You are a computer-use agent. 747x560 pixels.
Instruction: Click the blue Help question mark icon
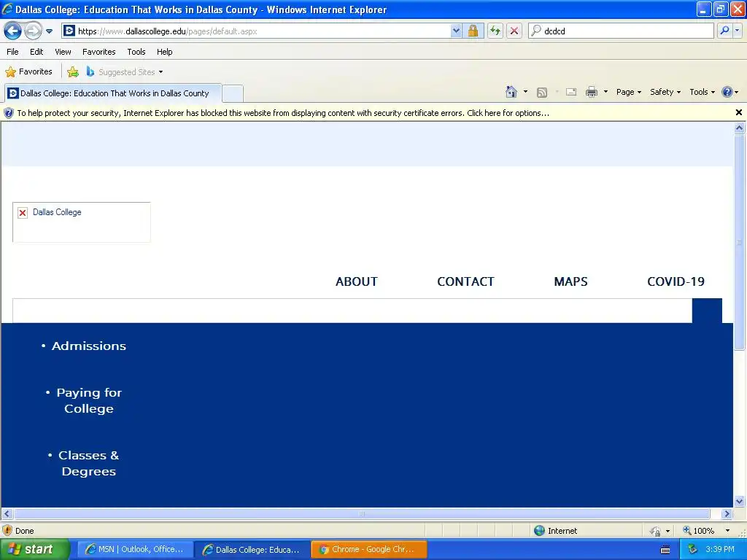pos(727,92)
